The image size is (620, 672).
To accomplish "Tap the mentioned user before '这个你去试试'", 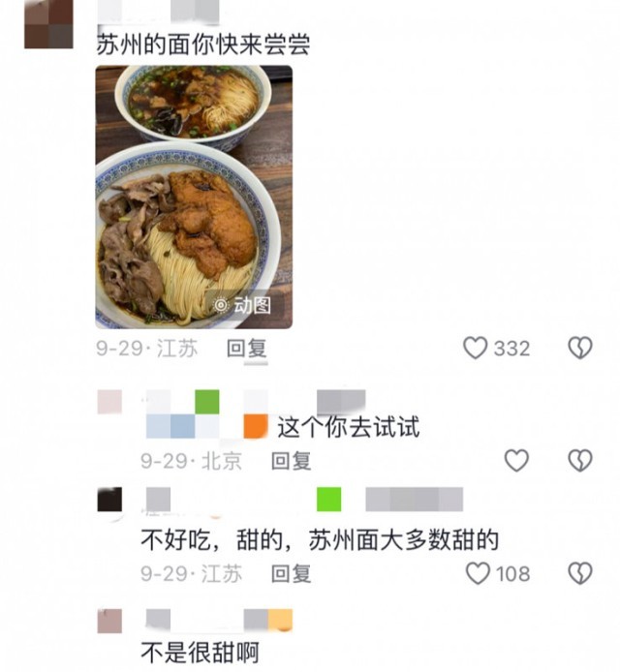I will click(207, 426).
